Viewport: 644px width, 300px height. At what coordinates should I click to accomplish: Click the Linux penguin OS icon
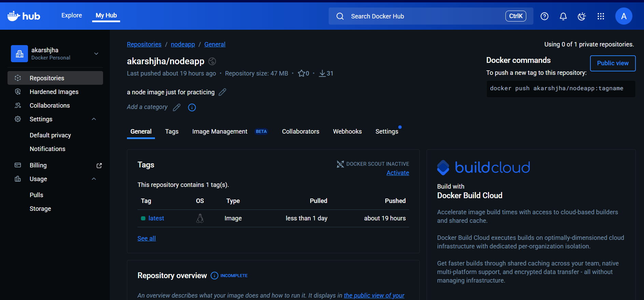(200, 218)
